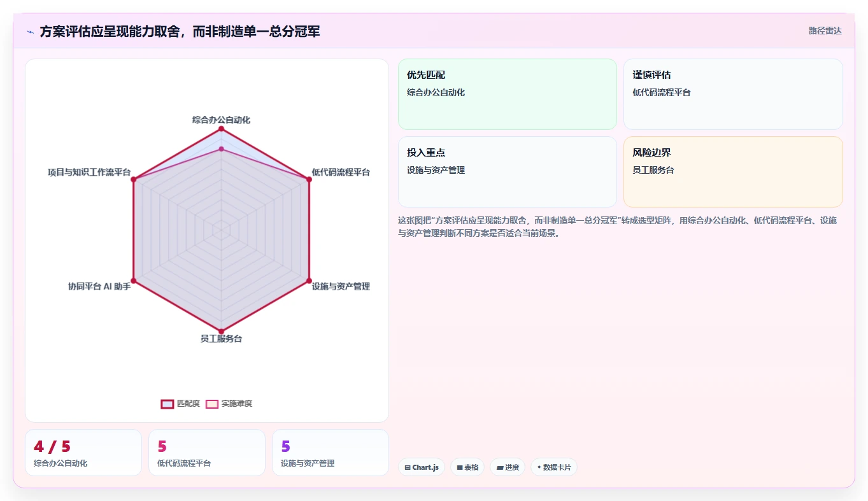
Task: Click the 实施难度 legend color box
Action: (x=212, y=404)
